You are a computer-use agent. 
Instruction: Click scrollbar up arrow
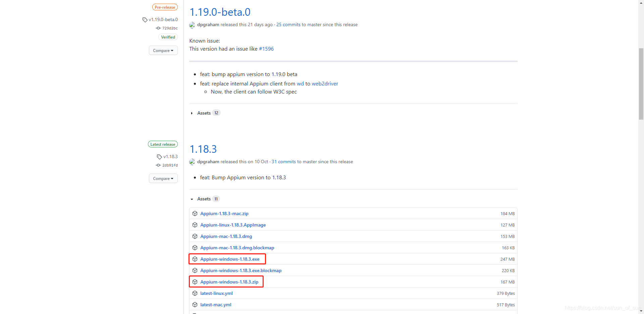(641, 3)
